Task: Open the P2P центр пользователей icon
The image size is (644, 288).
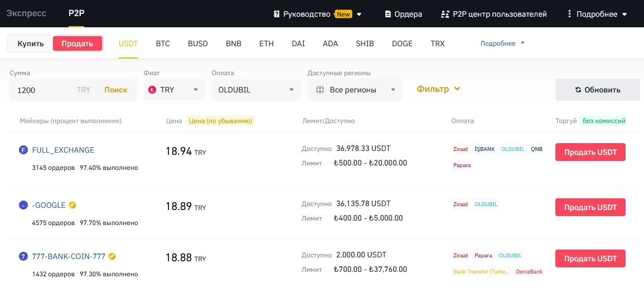Action: (x=445, y=14)
